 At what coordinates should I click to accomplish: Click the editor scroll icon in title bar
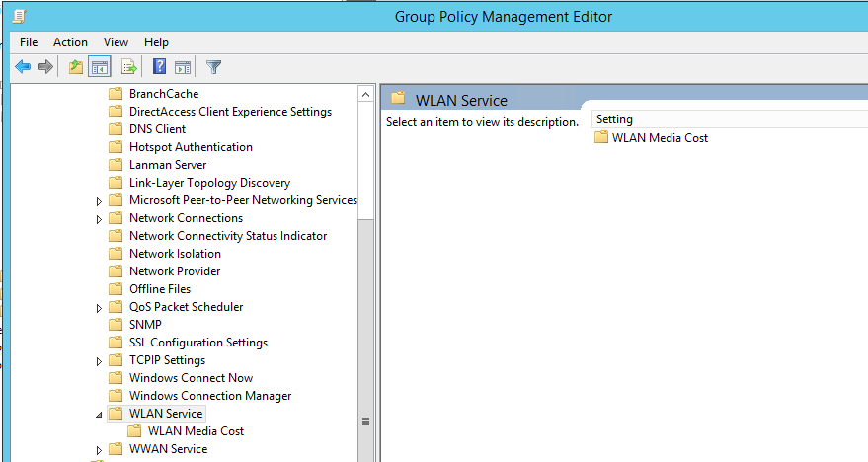(x=20, y=16)
